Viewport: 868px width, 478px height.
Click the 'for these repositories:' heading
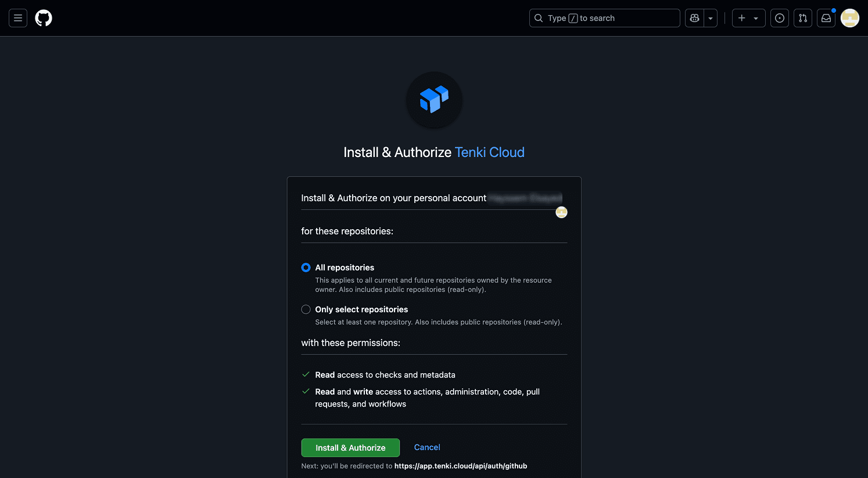[347, 231]
